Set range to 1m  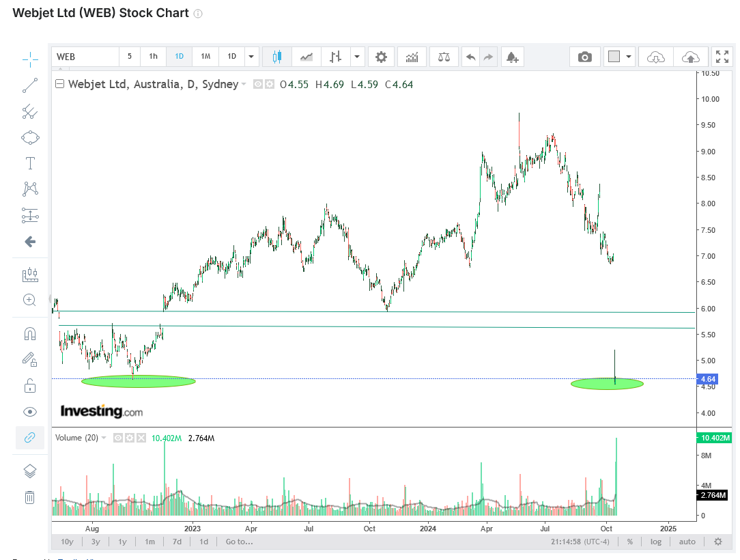[x=150, y=542]
